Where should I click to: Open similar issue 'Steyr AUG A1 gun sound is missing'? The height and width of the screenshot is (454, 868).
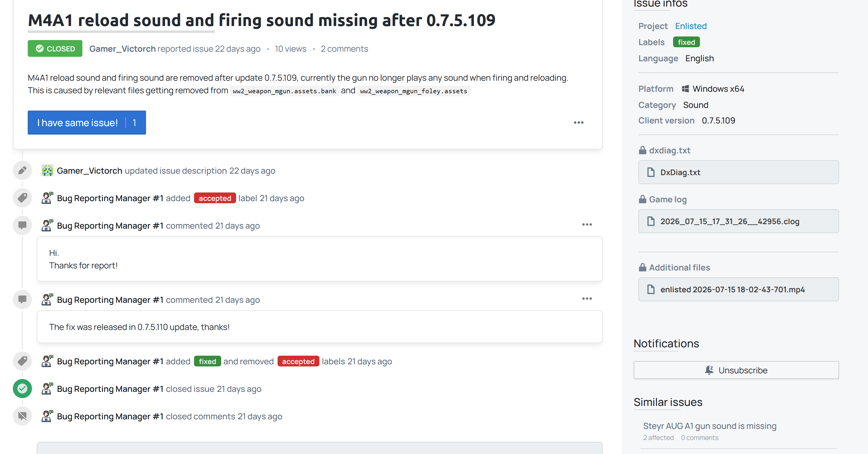[x=710, y=426]
